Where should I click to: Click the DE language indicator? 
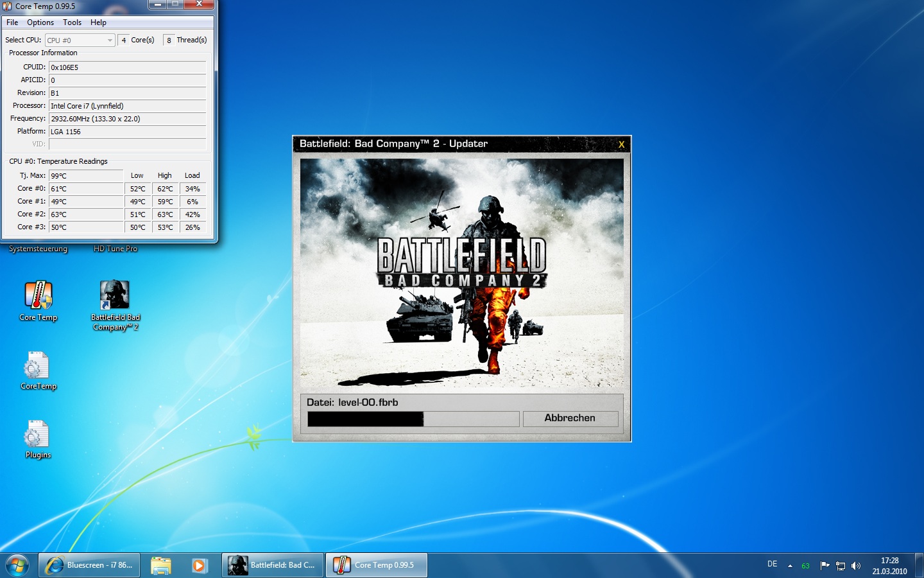(x=772, y=564)
